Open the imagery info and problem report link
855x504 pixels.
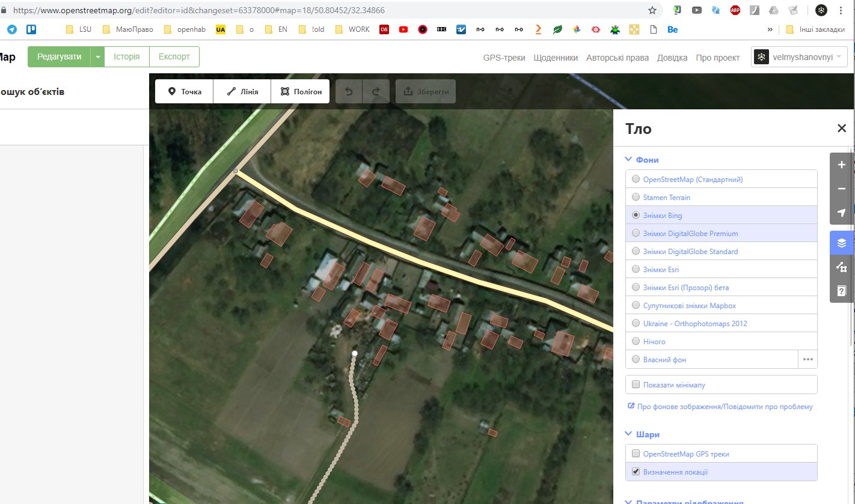720,407
